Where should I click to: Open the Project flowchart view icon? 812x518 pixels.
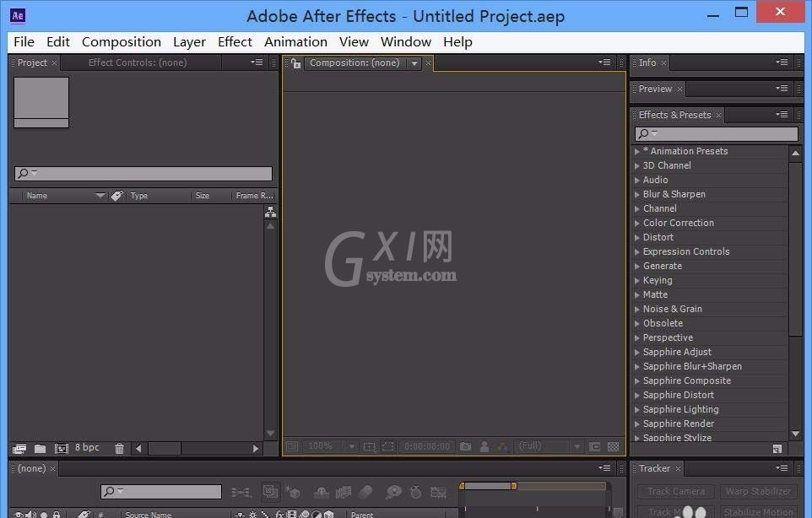[270, 212]
